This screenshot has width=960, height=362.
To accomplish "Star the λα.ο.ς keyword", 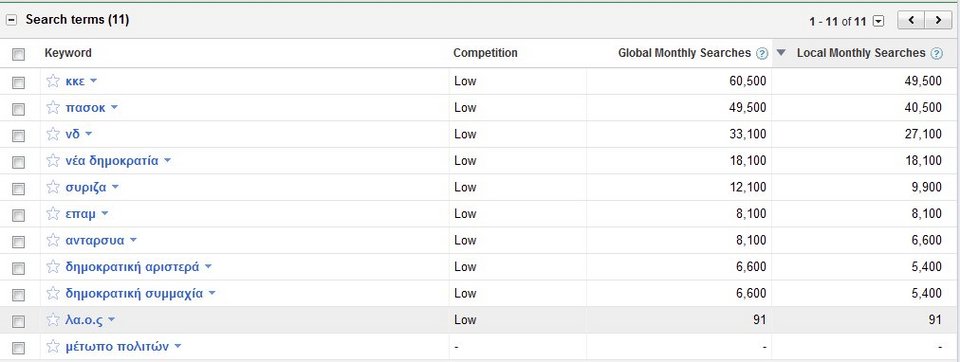I will pyautogui.click(x=53, y=320).
